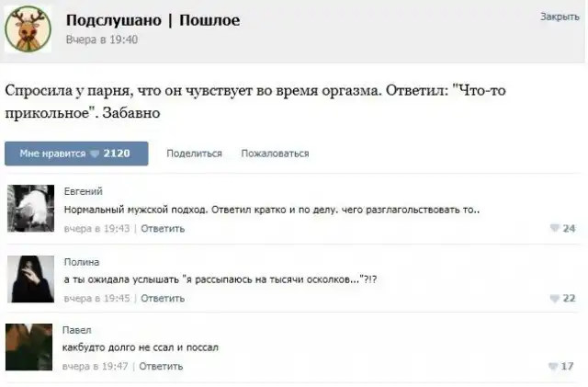Reply to Полина's comment with Ответить

click(x=163, y=298)
